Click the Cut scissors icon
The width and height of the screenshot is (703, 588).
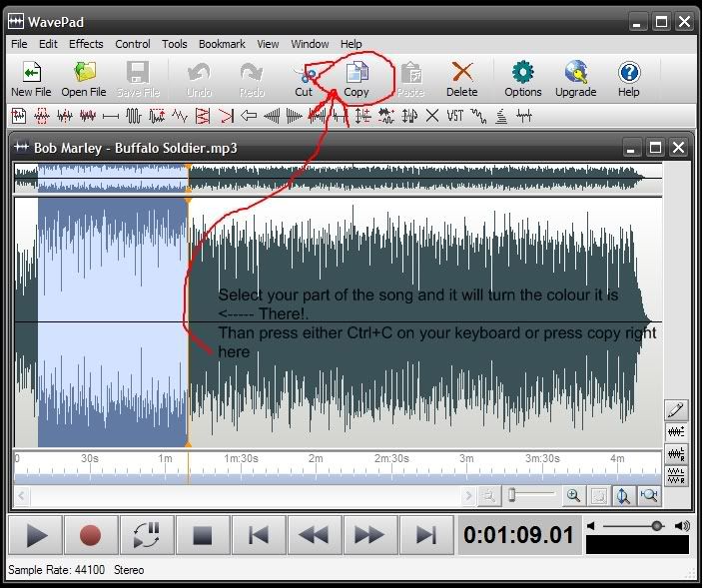coord(305,74)
